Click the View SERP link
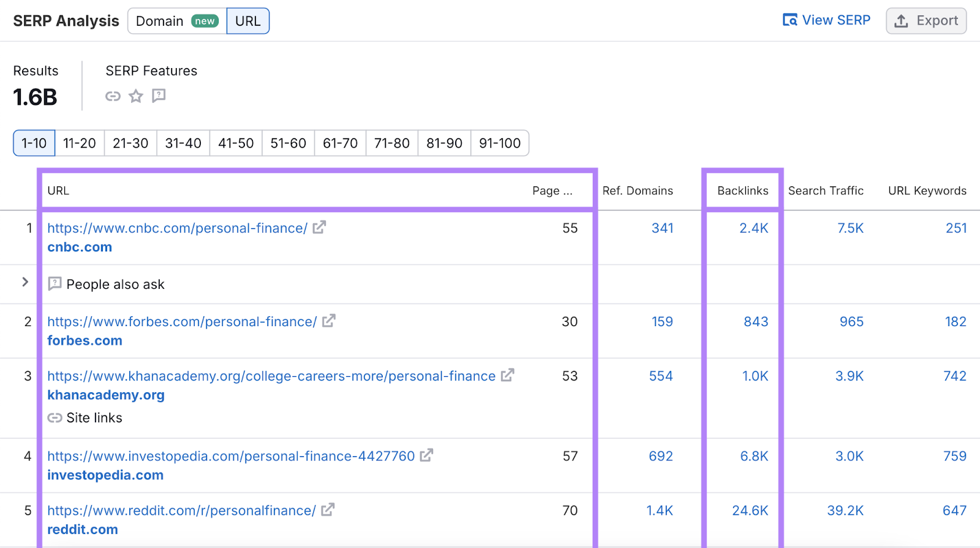 827,20
